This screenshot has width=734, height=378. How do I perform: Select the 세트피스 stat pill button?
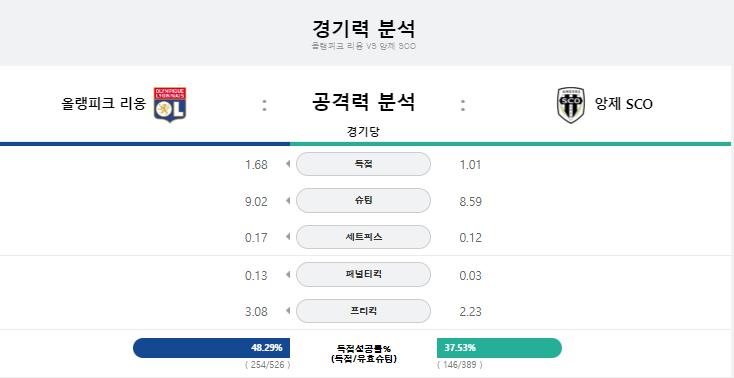click(363, 237)
